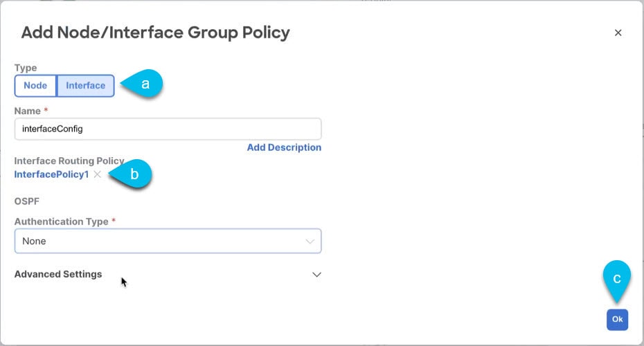Expand the Advanced Settings section
The image size is (644, 346).
(168, 274)
